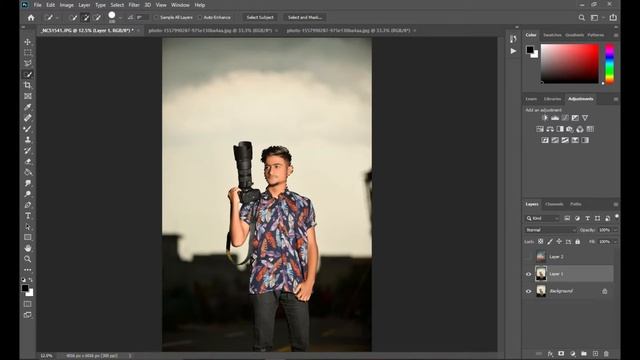
Task: Hide Layer 1 with eye icon
Action: pyautogui.click(x=529, y=274)
